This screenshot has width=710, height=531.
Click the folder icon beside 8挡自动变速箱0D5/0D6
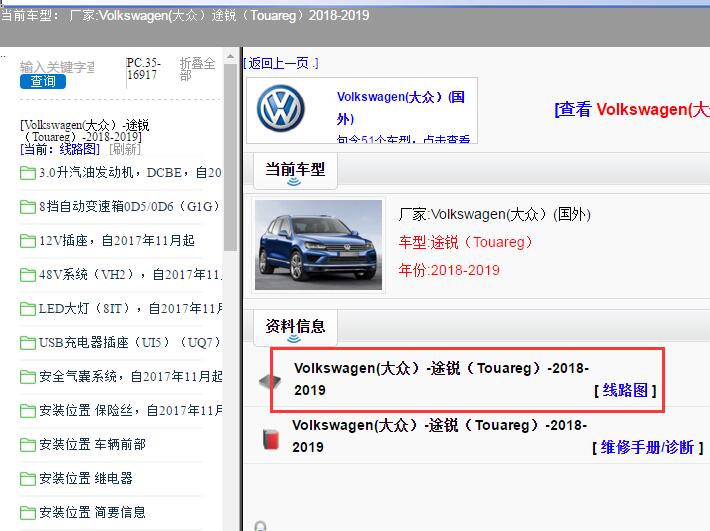[28, 207]
